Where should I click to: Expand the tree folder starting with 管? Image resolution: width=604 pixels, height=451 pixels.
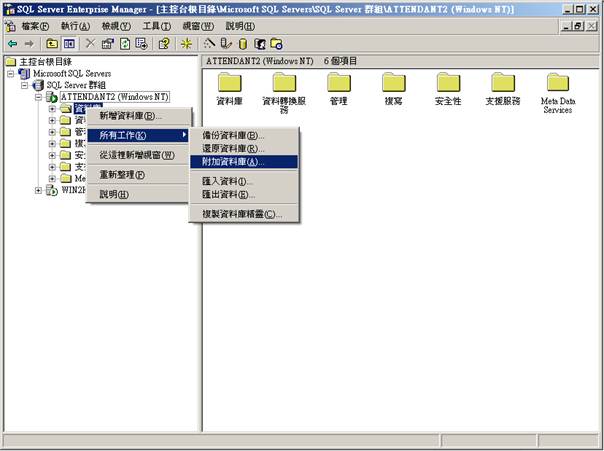click(52, 132)
